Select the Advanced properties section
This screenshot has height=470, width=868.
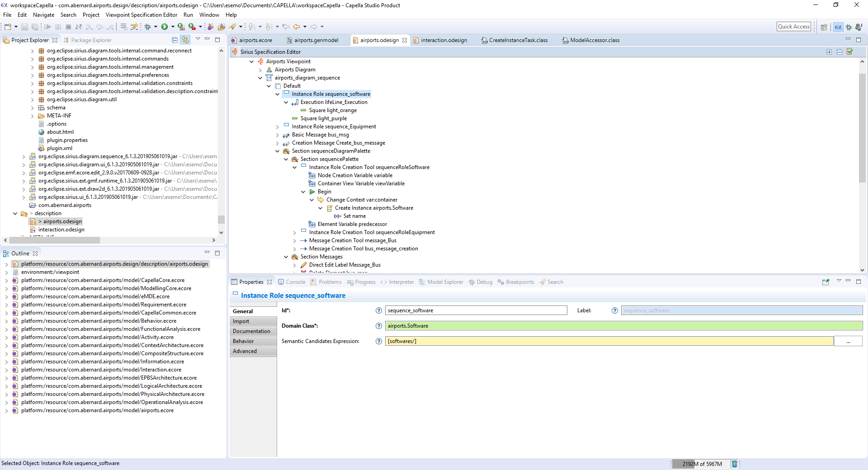[x=253, y=351]
